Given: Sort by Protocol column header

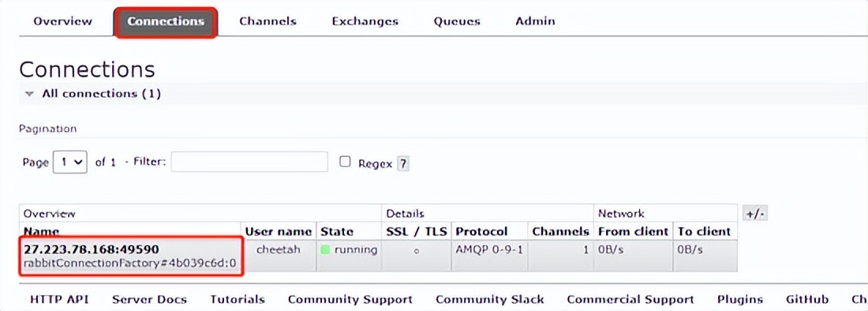Looking at the screenshot, I should coord(481,231).
